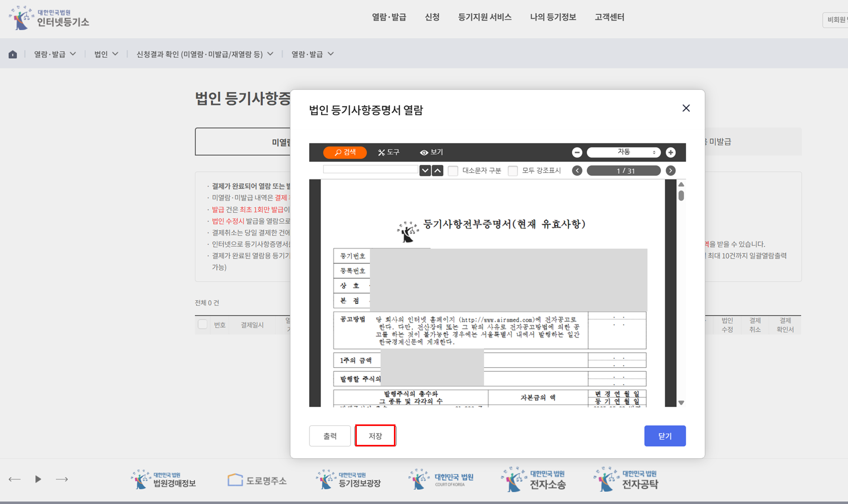Check the table header select-all checkbox
This screenshot has width=848, height=504.
[202, 324]
